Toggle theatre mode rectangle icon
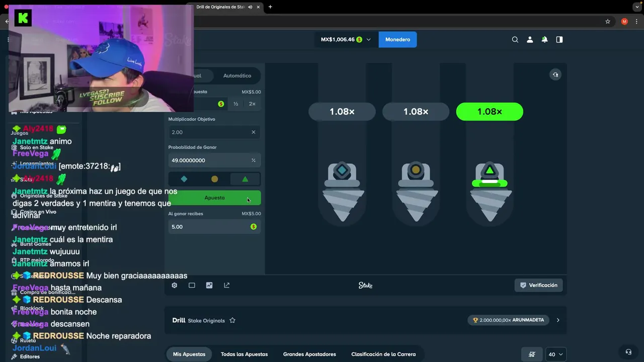This screenshot has height=362, width=644. click(x=192, y=285)
